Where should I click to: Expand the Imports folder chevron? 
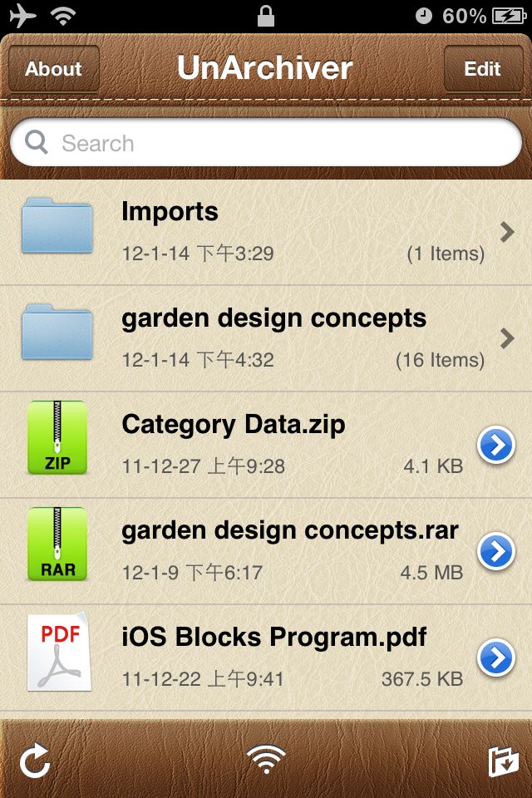tap(506, 232)
